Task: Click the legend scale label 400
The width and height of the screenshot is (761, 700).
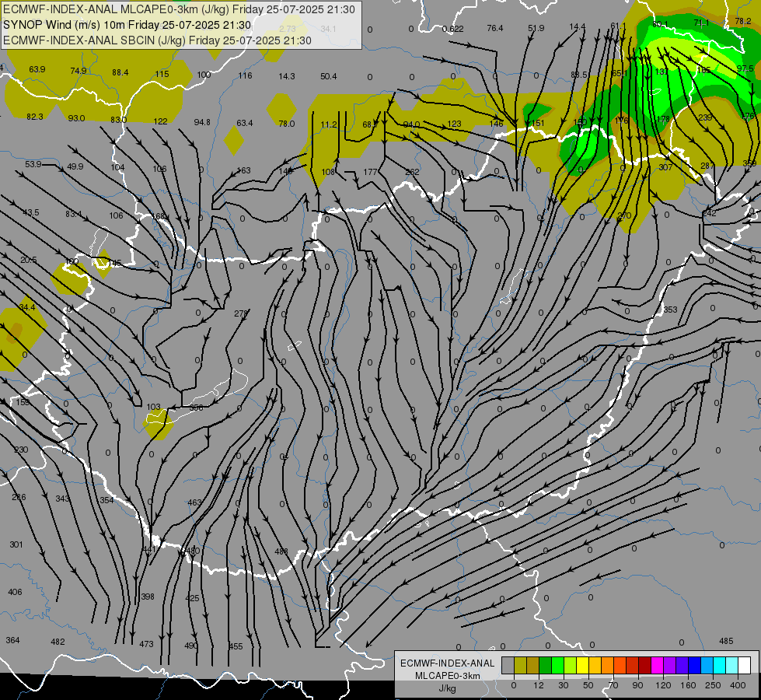Action: click(x=738, y=685)
